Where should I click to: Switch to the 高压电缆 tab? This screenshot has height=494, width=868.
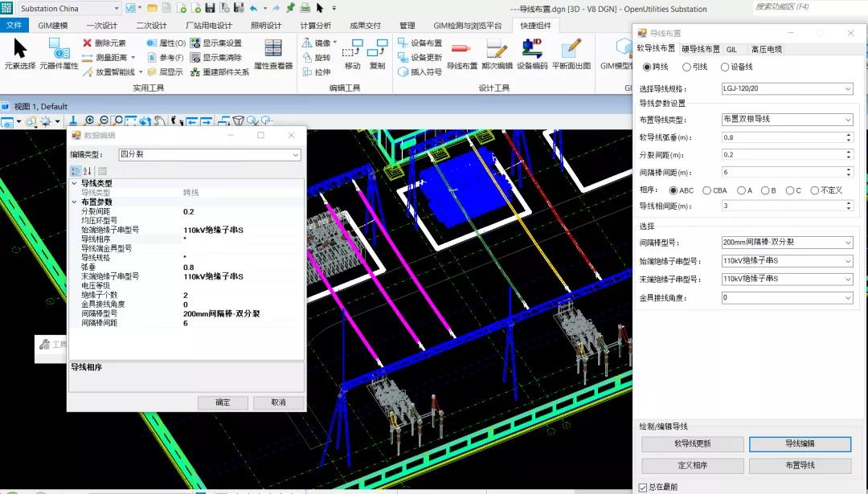pyautogui.click(x=767, y=49)
